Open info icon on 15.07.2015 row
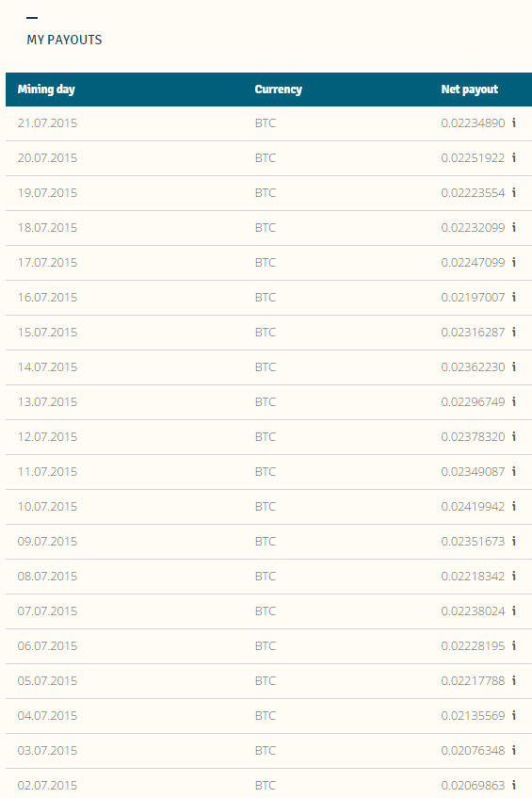The height and width of the screenshot is (798, 532). coord(514,332)
